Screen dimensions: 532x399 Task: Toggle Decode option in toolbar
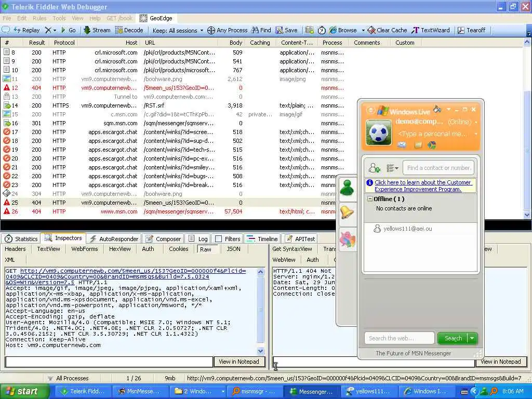129,30
